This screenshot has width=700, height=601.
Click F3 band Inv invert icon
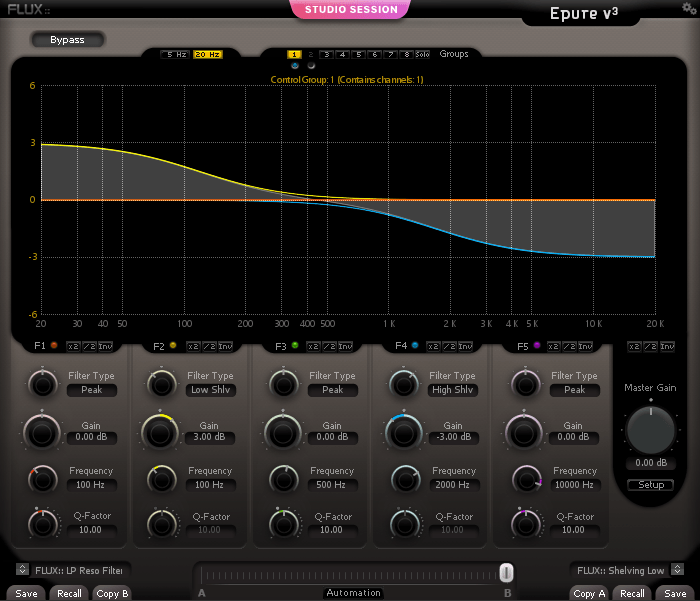345,346
